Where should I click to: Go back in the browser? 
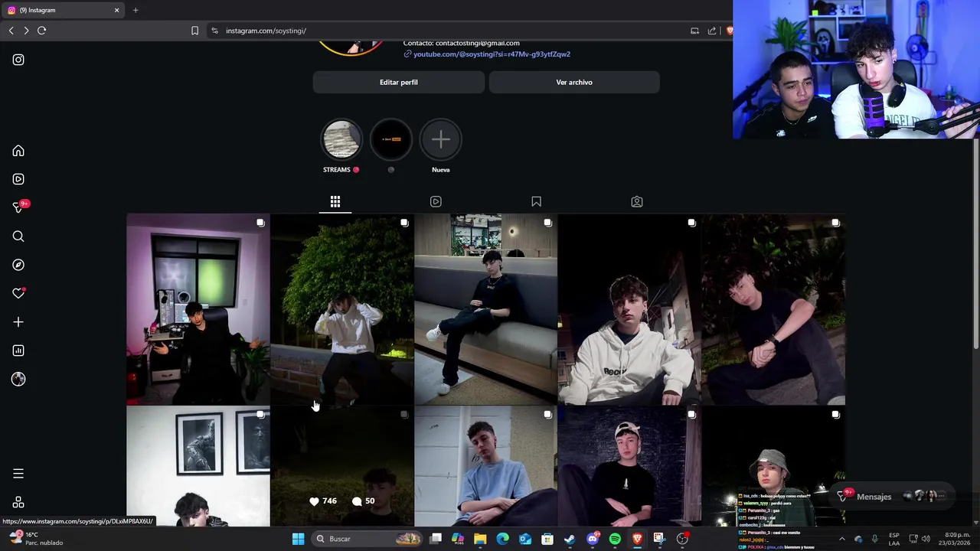(11, 31)
